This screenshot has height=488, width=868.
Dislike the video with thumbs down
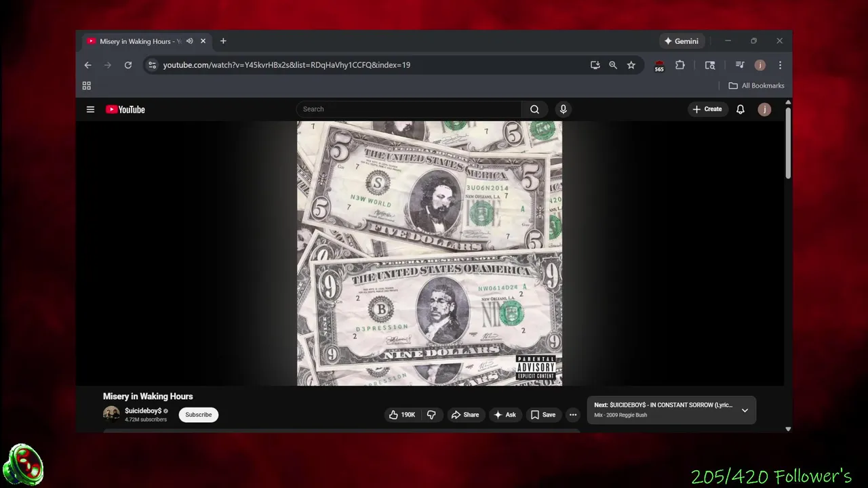[431, 415]
